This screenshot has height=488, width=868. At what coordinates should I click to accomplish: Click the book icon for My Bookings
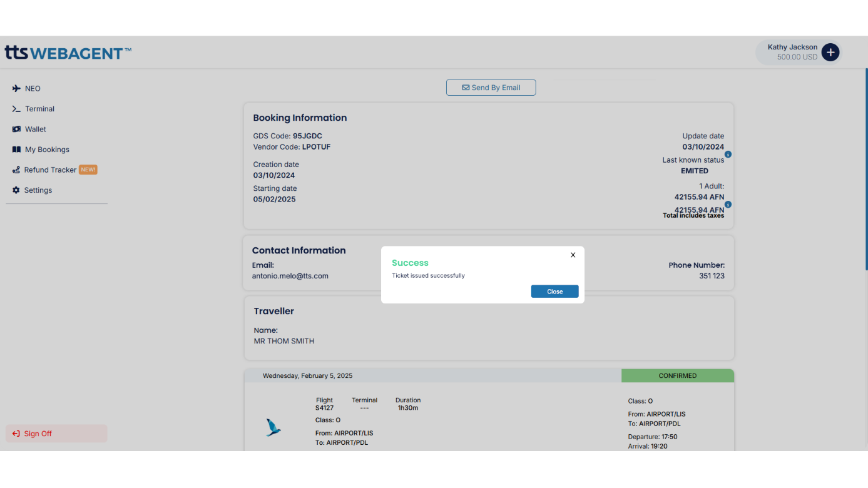16,150
